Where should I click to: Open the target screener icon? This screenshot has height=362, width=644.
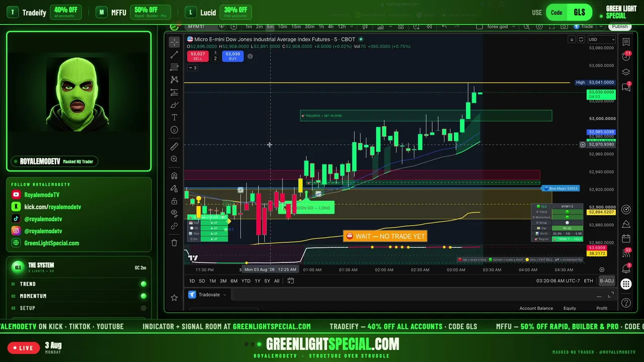(626, 210)
